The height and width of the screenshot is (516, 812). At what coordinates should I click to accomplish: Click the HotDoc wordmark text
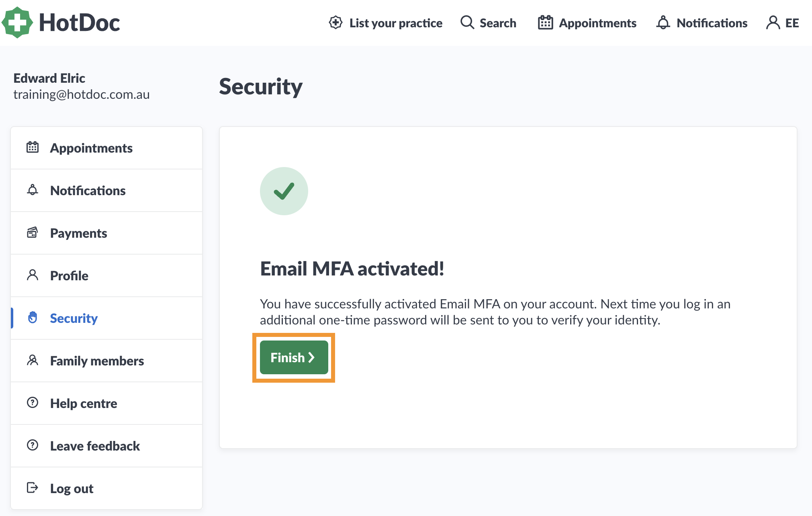(80, 22)
